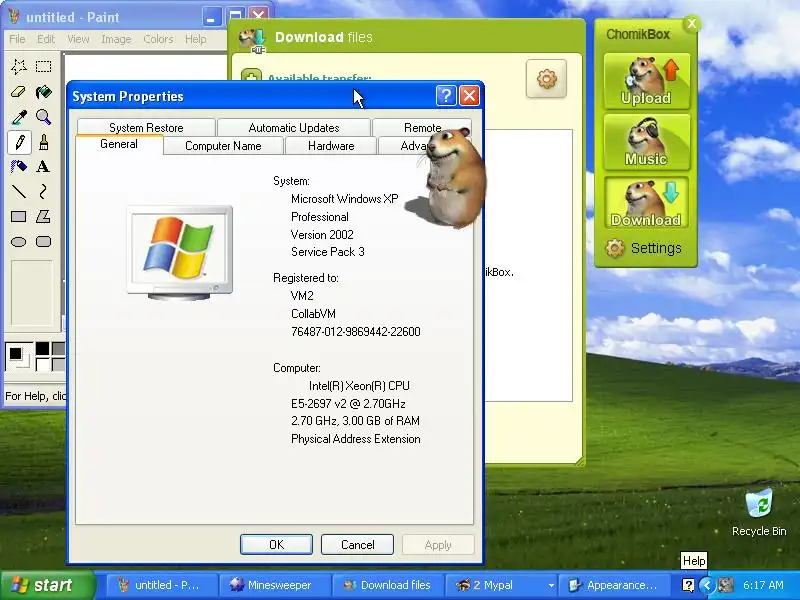
Task: Select the Rounded Rectangle tool in Paint
Action: [x=44, y=242]
